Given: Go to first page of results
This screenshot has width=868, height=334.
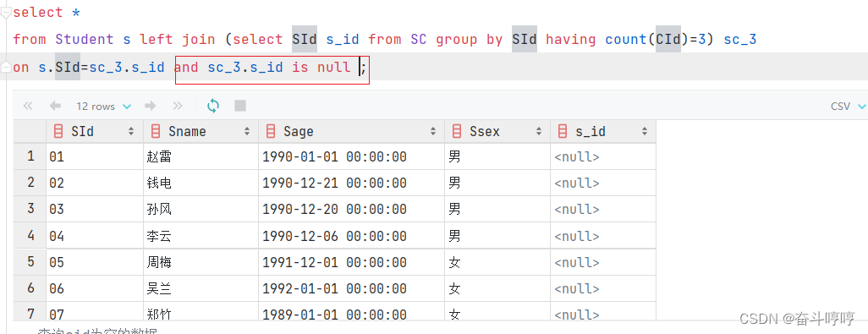Looking at the screenshot, I should pyautogui.click(x=28, y=106).
